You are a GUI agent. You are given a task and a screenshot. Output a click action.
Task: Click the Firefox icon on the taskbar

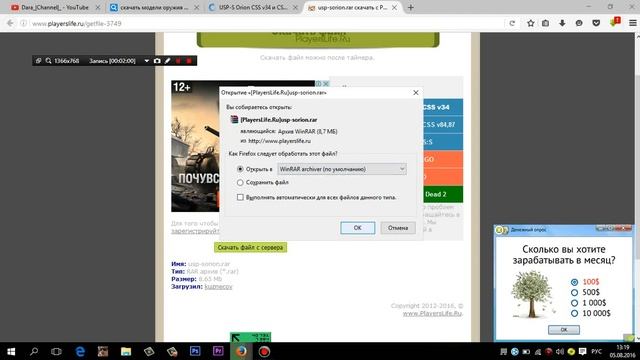click(x=241, y=351)
